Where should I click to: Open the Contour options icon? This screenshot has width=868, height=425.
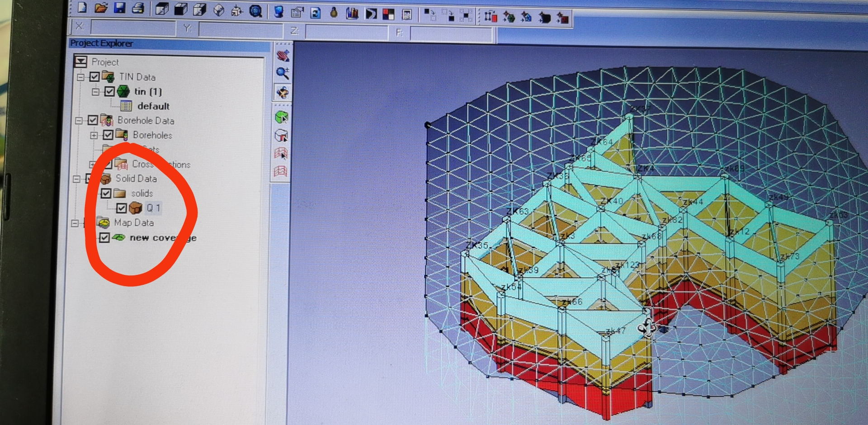pos(352,13)
